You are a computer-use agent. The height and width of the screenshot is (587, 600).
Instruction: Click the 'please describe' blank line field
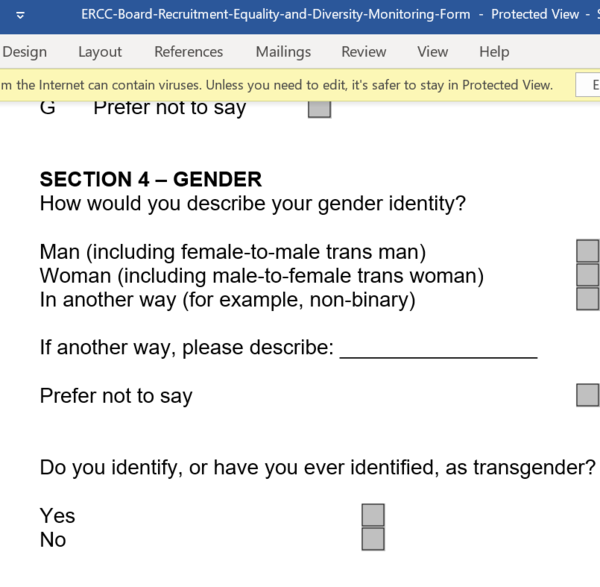pos(439,350)
